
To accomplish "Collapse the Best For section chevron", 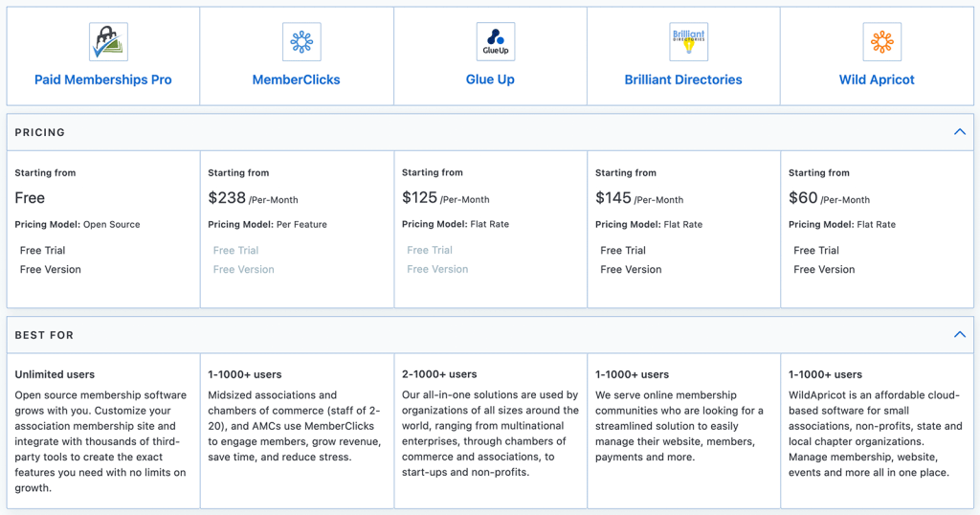I will coord(960,334).
